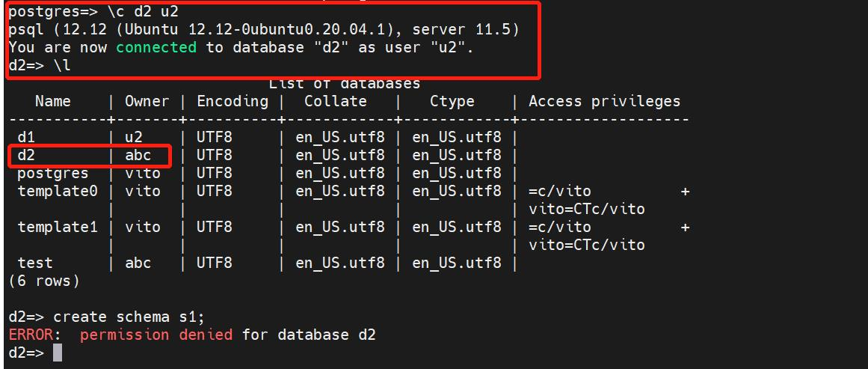Click the template1 database name
868x369 pixels.
pyautogui.click(x=58, y=227)
